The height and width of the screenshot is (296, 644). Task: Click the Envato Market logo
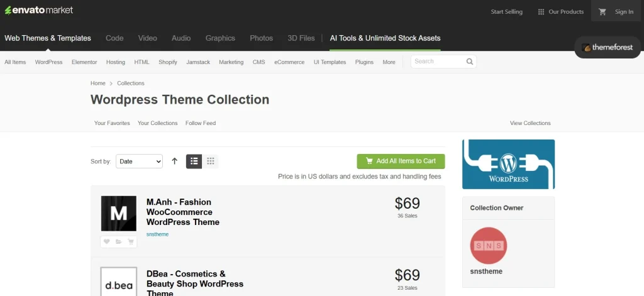pyautogui.click(x=39, y=10)
